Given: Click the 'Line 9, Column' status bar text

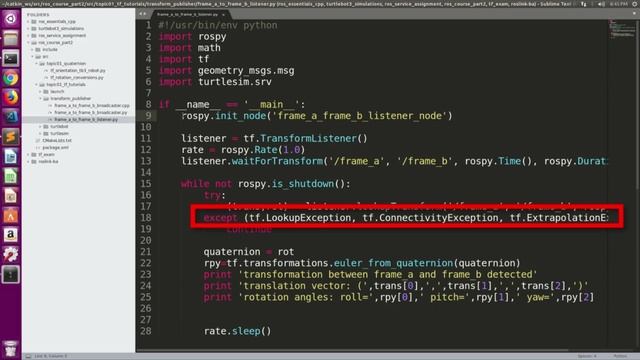Looking at the screenshot, I should coord(51,356).
